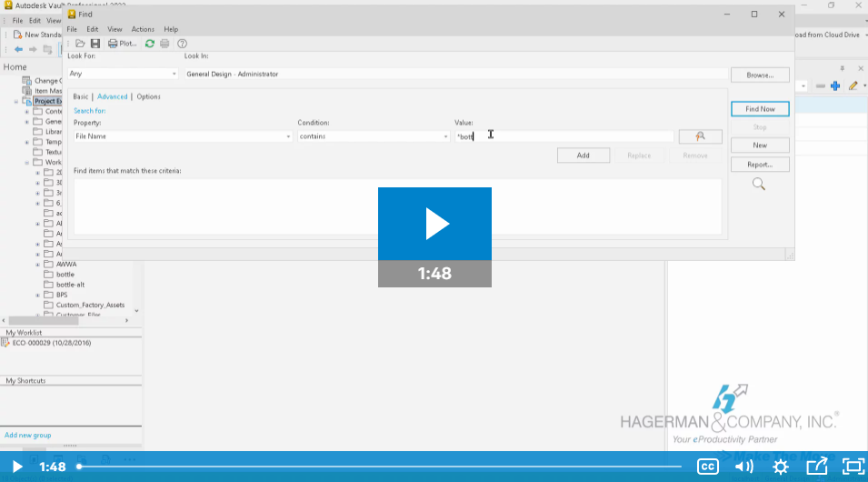This screenshot has height=482, width=868.
Task: Click the Open icon in Find toolbar
Action: [80, 44]
